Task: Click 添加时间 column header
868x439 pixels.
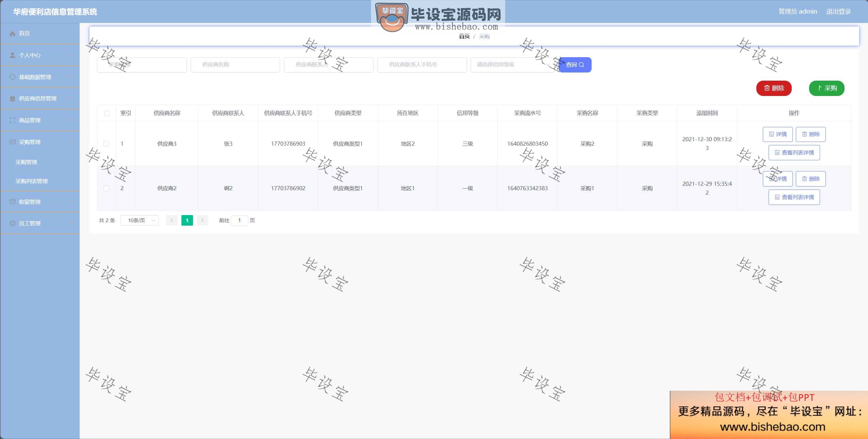Action: (707, 113)
